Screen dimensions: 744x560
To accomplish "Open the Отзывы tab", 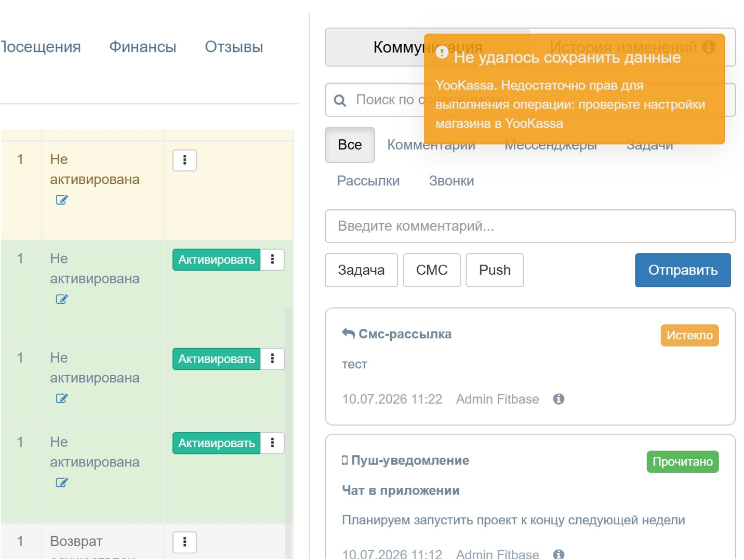I will tap(234, 47).
